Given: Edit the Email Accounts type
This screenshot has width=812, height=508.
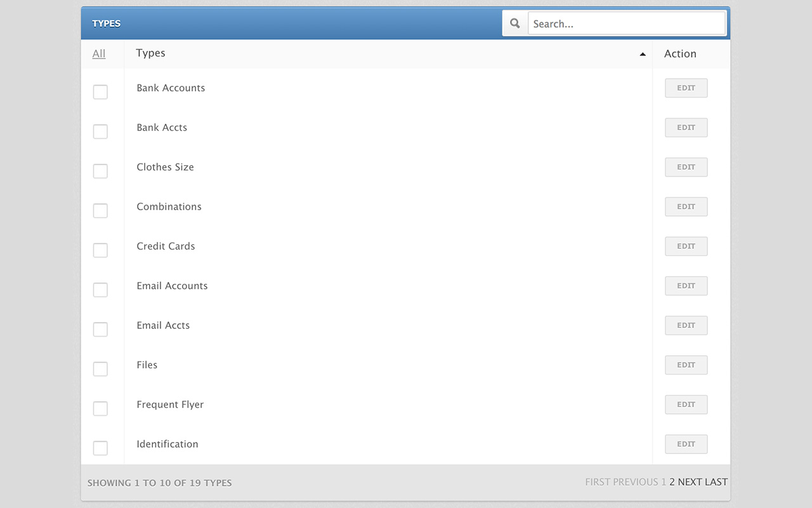Looking at the screenshot, I should [686, 286].
